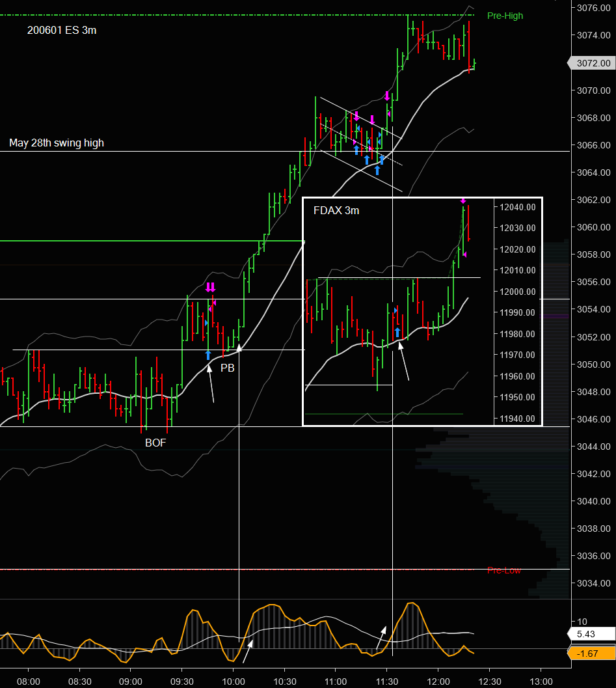Click the 3054.00 price axis label
The height and width of the screenshot is (688, 616).
(594, 309)
